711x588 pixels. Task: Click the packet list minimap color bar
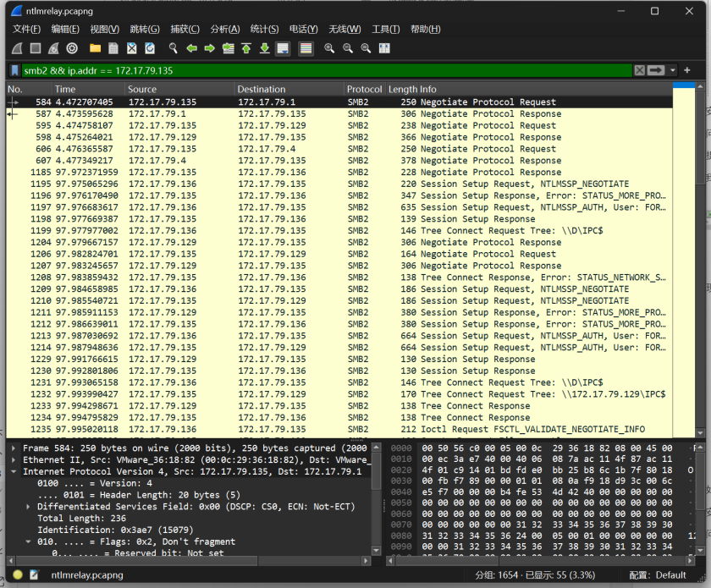(684, 254)
